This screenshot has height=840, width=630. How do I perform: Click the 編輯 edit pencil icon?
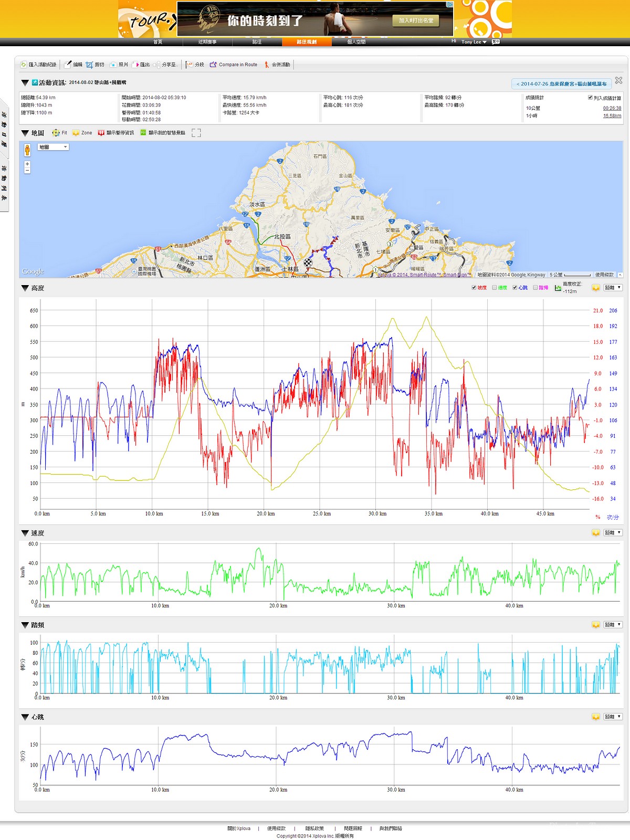coord(68,65)
